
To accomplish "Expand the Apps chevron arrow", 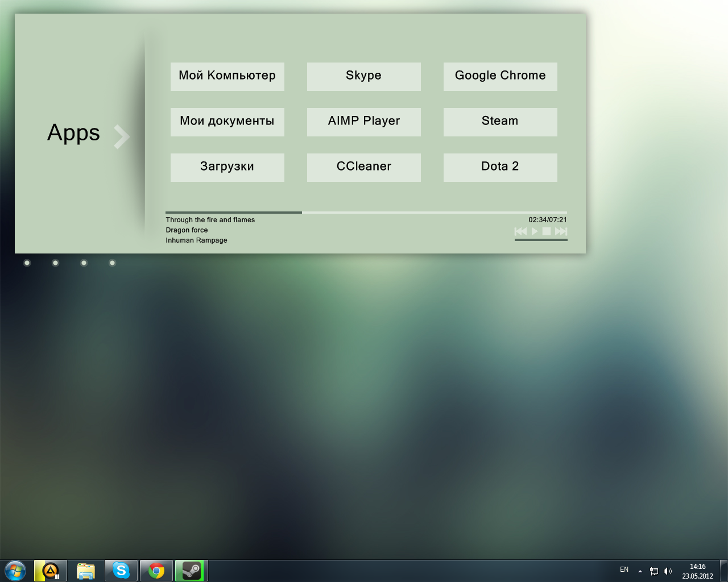I will (122, 136).
